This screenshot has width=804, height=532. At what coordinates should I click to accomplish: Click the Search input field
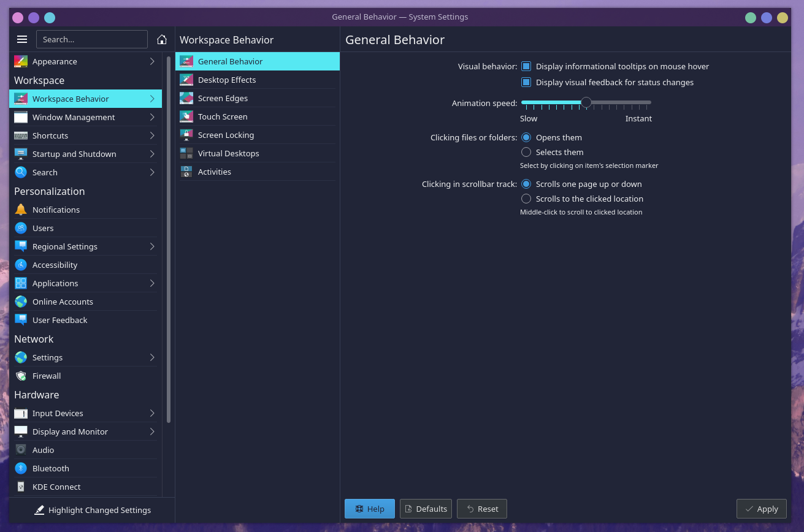click(92, 39)
